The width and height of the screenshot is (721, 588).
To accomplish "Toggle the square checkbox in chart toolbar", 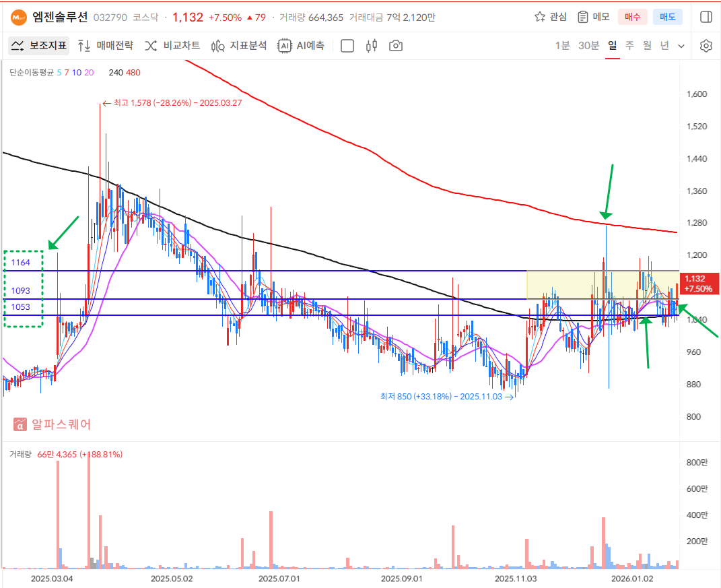I will point(347,46).
